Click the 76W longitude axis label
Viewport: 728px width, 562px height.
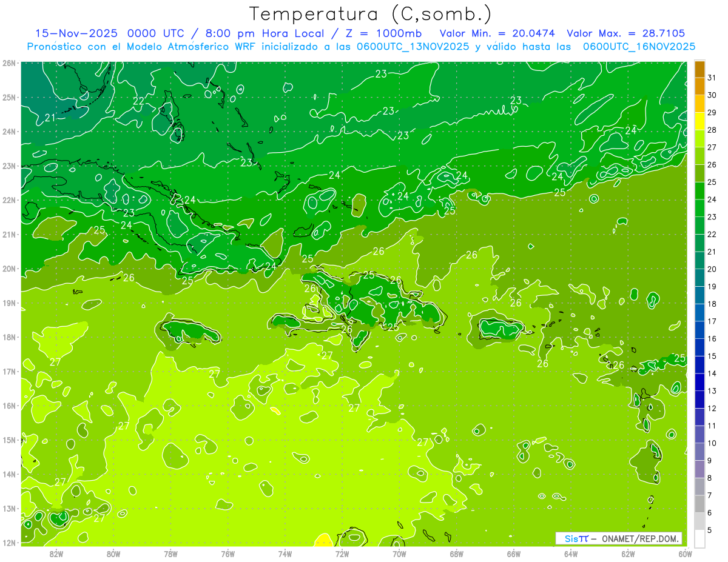tap(228, 554)
